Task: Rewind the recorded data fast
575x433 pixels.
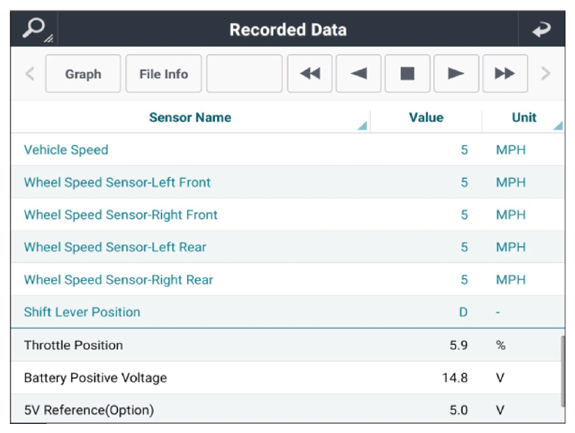Action: click(310, 73)
